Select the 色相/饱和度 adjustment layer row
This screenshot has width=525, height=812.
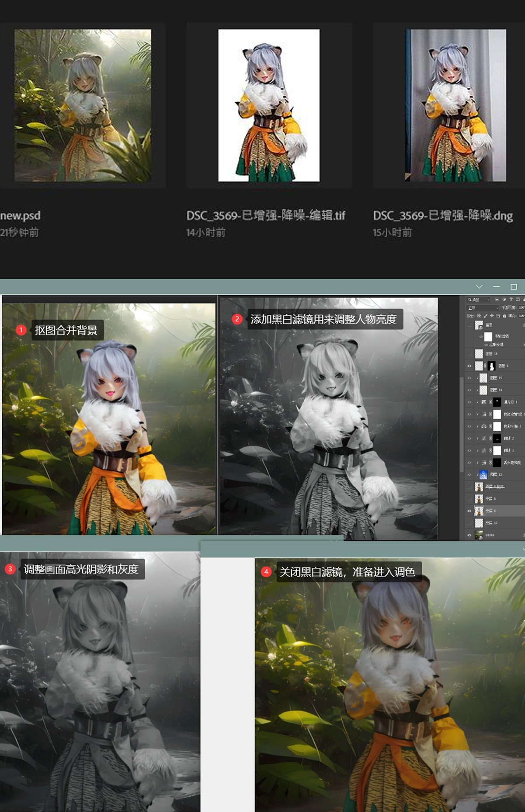pos(495,414)
